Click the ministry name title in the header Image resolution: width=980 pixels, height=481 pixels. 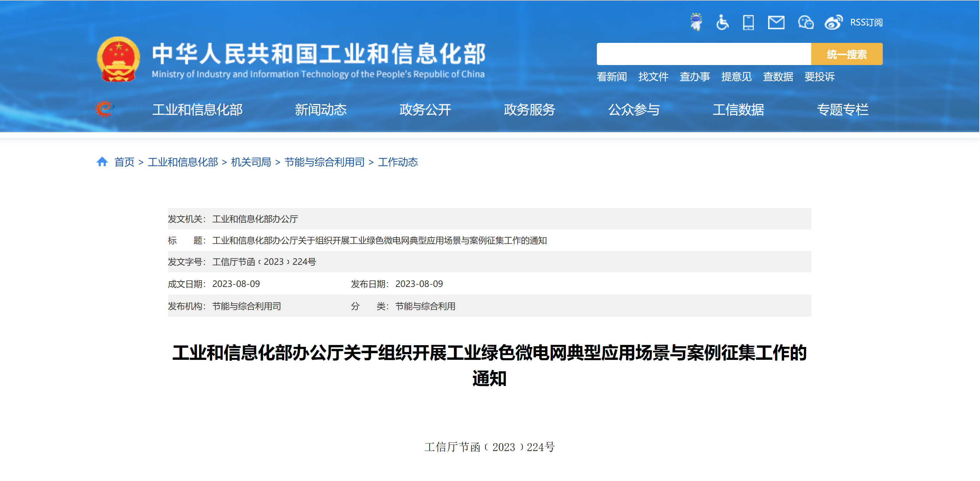319,53
